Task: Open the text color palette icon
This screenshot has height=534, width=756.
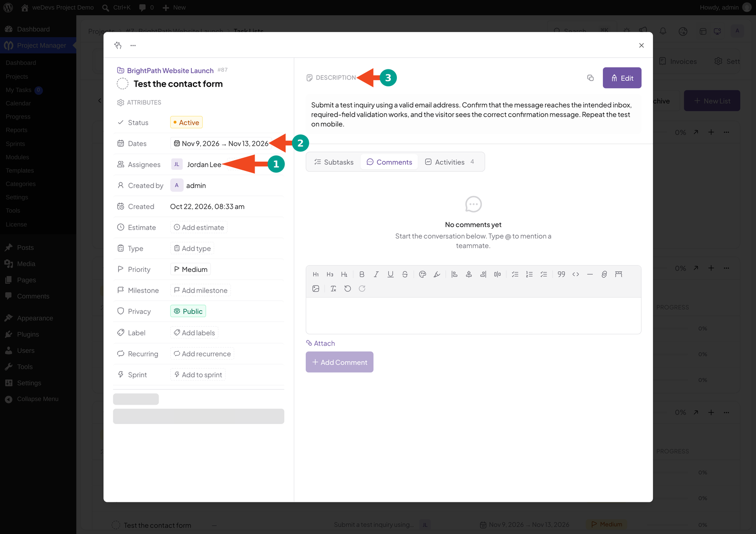Action: pos(423,274)
